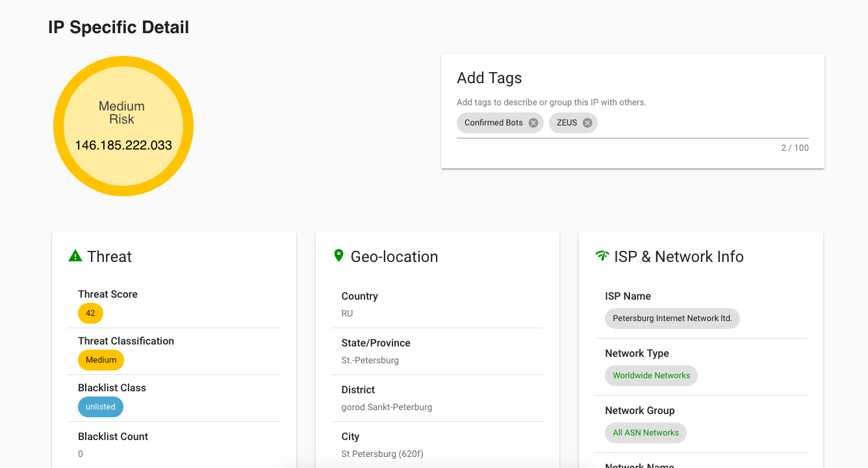Open the Worldwide Networks link
868x468 pixels.
651,376
